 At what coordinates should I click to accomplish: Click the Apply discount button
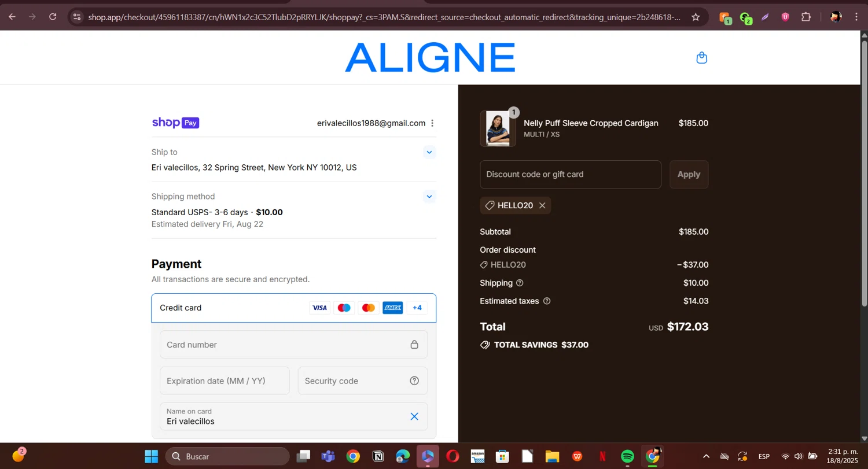[689, 174]
